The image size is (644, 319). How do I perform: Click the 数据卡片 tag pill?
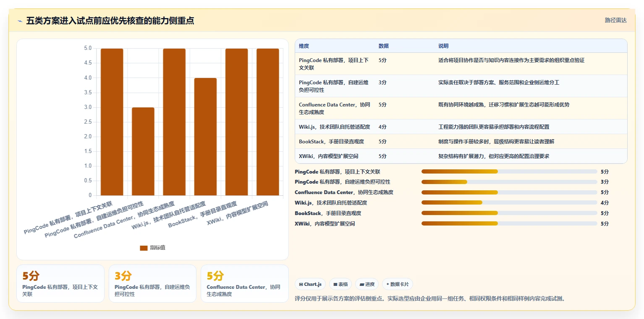point(397,284)
